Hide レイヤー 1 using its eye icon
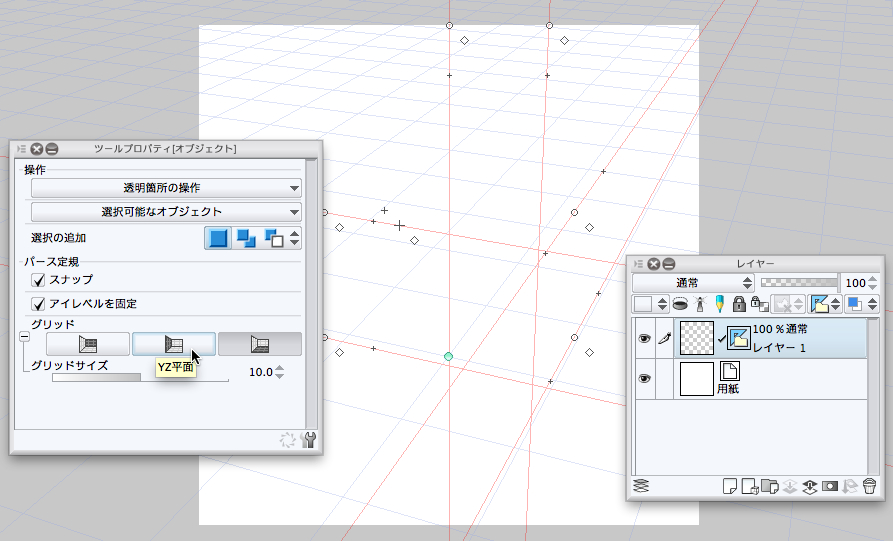Screen dimensions: 893x541 pos(645,339)
